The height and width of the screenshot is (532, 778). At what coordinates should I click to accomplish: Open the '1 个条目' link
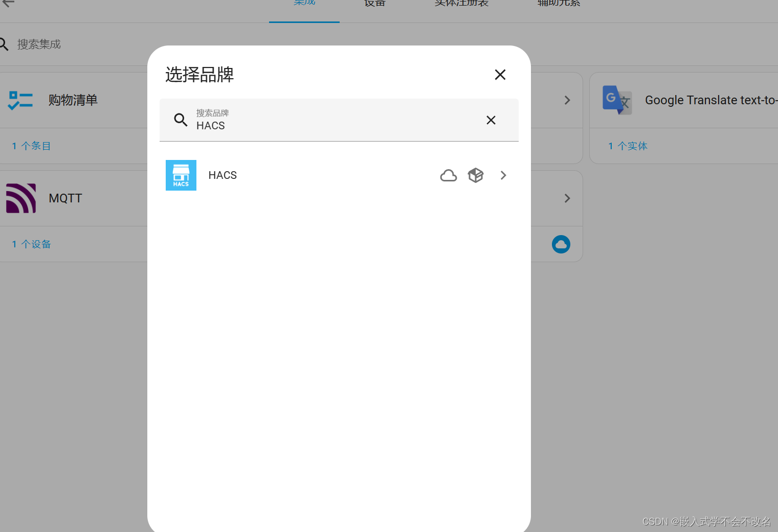point(31,146)
